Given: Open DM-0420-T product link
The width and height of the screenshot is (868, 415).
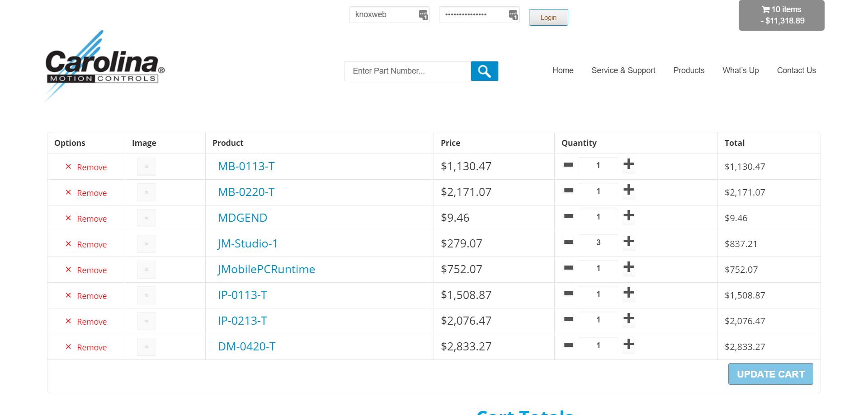Looking at the screenshot, I should (247, 346).
